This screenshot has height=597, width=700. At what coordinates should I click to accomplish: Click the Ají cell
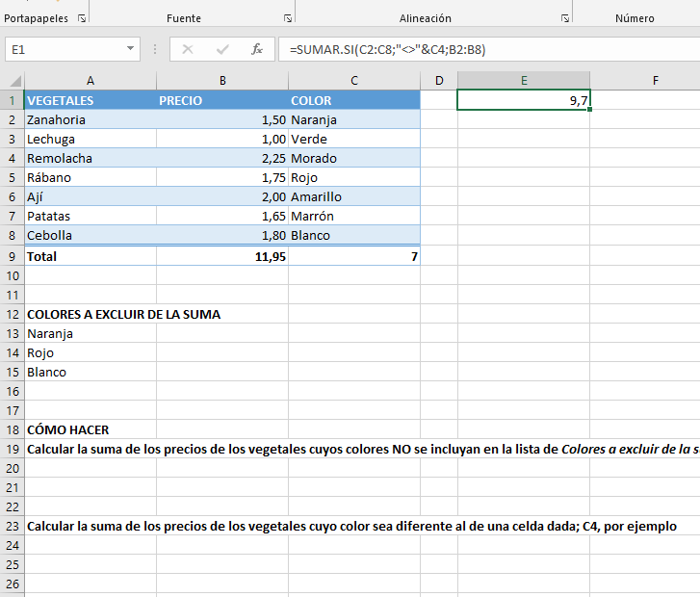[x=91, y=196]
